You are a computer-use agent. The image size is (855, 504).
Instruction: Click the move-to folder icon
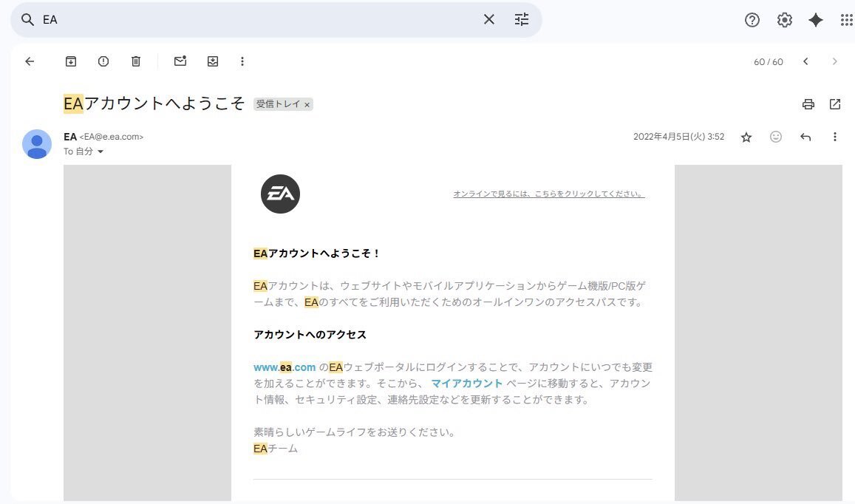point(213,61)
